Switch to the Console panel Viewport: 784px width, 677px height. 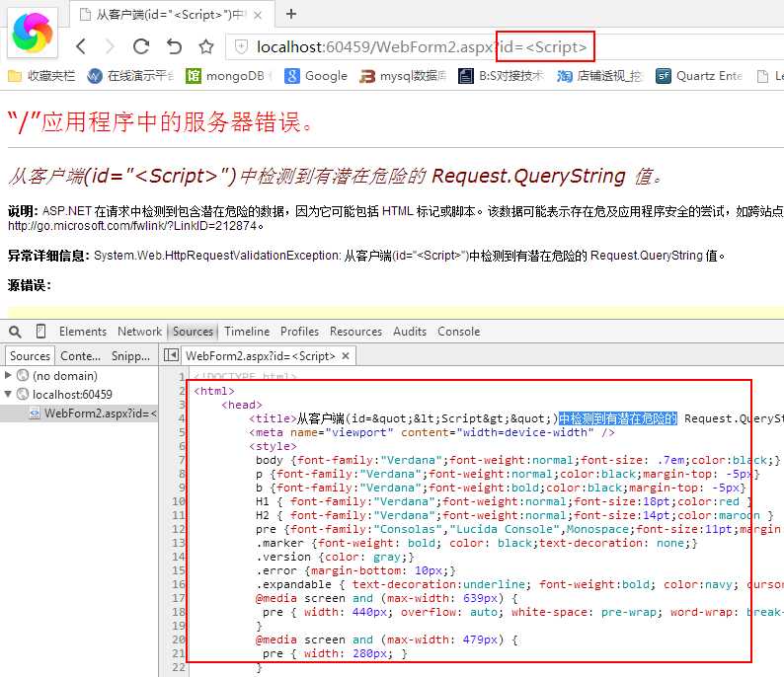click(458, 332)
